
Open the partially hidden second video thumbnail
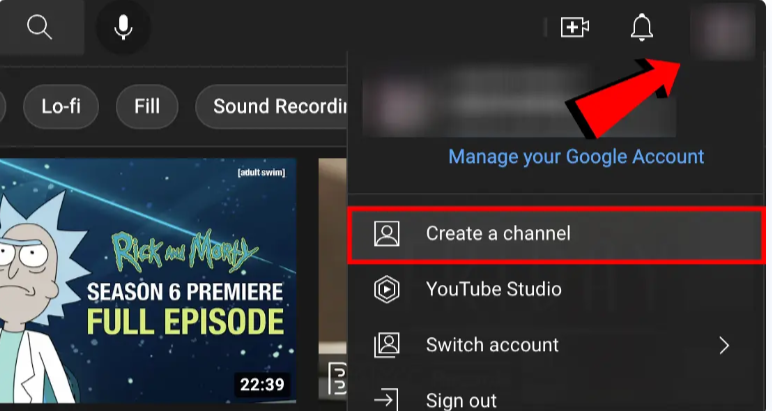(x=333, y=278)
